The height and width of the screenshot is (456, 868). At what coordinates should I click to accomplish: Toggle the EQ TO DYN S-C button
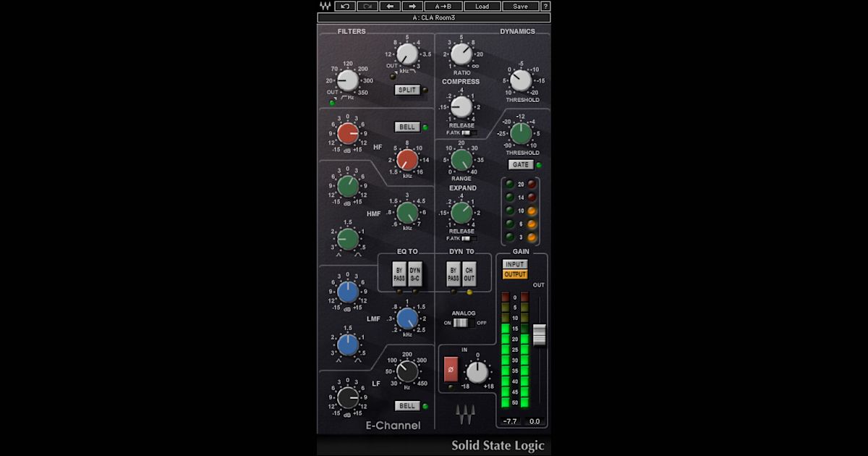pyautogui.click(x=414, y=274)
